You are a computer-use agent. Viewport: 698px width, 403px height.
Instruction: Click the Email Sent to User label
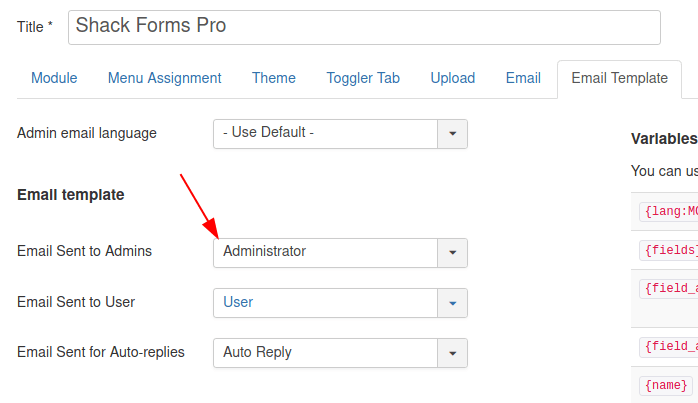(x=76, y=302)
